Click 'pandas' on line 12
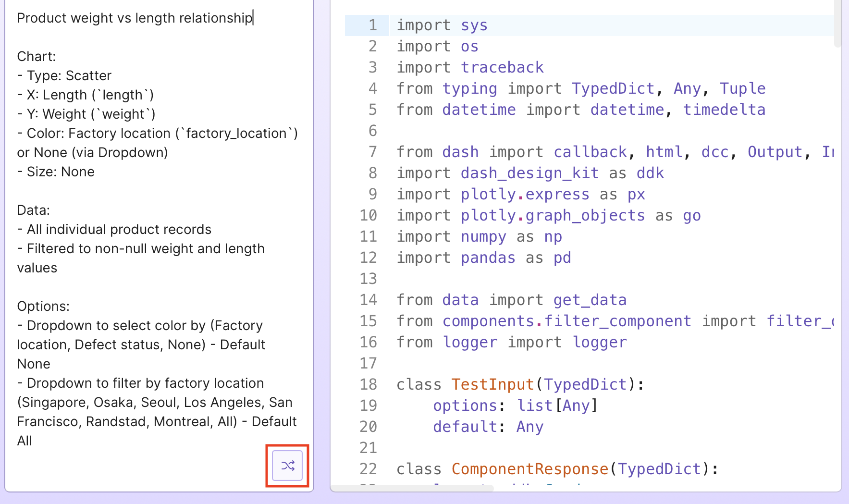Image resolution: width=849 pixels, height=504 pixels. pyautogui.click(x=488, y=258)
